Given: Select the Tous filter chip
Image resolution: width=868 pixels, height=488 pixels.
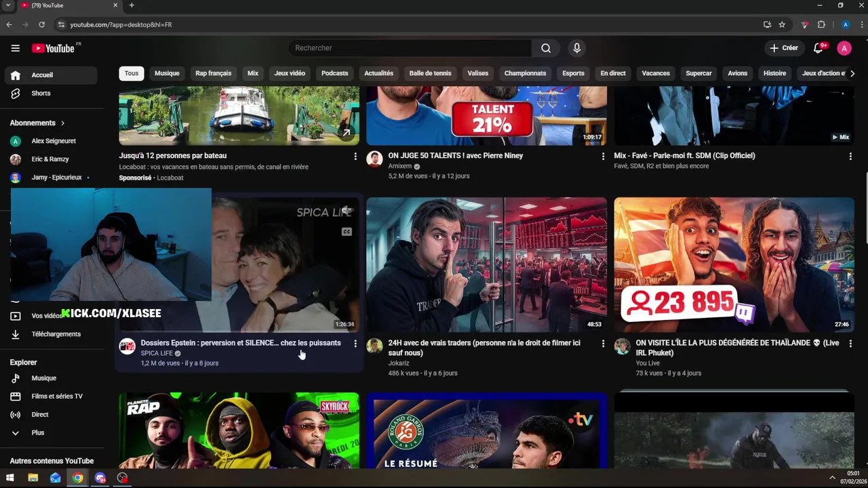Looking at the screenshot, I should 132,73.
